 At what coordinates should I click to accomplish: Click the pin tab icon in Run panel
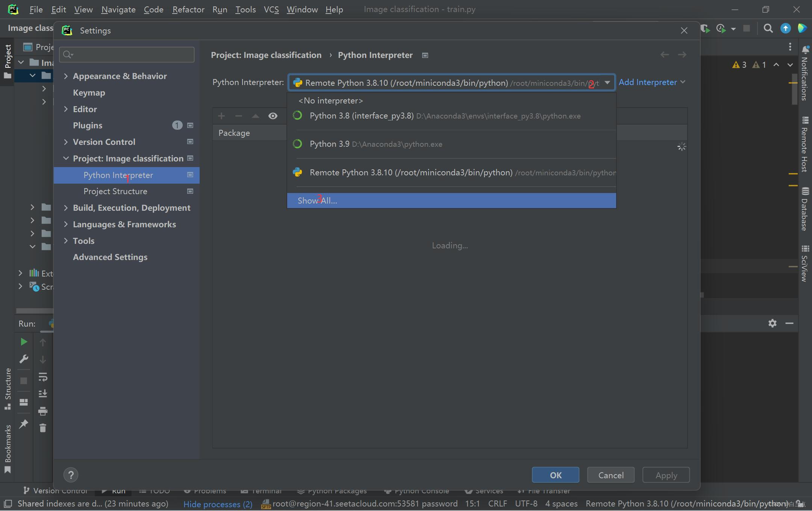24,424
